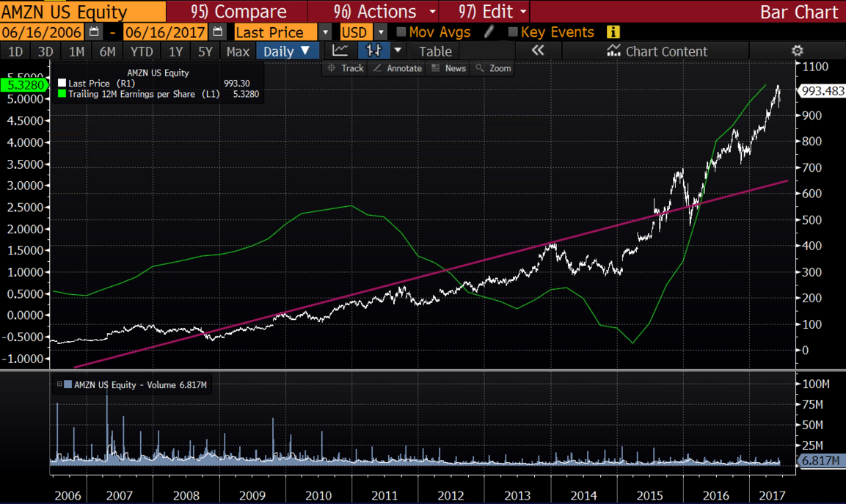This screenshot has width=846, height=504.
Task: Open the USD currency dropdown
Action: pyautogui.click(x=380, y=32)
